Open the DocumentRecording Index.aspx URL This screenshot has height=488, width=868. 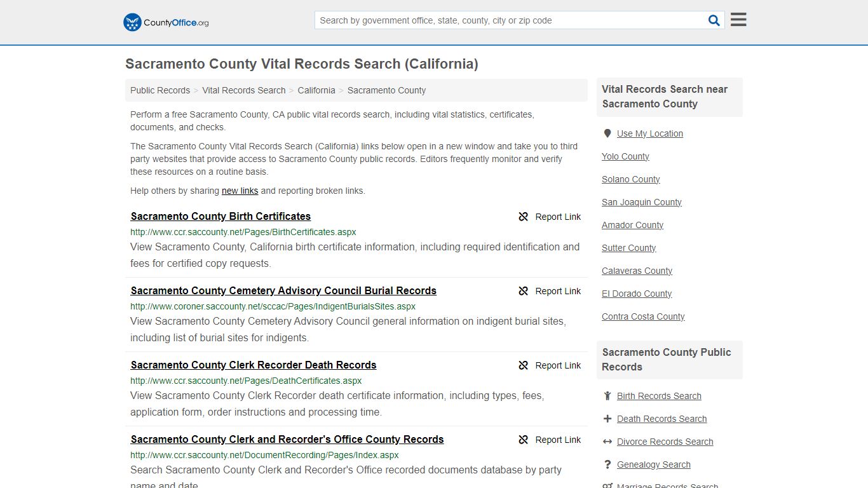click(x=264, y=455)
